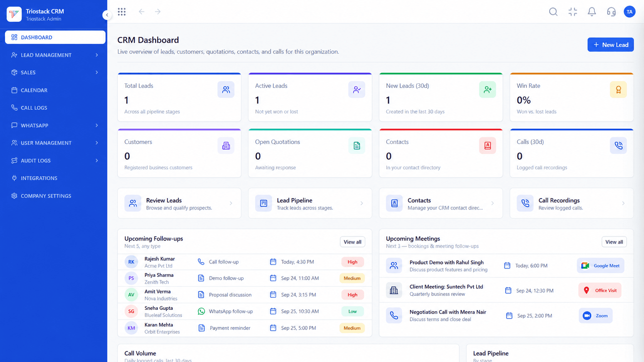Viewport: 644px width, 362px height.
Task: Click the New Lead button
Action: [x=610, y=45]
